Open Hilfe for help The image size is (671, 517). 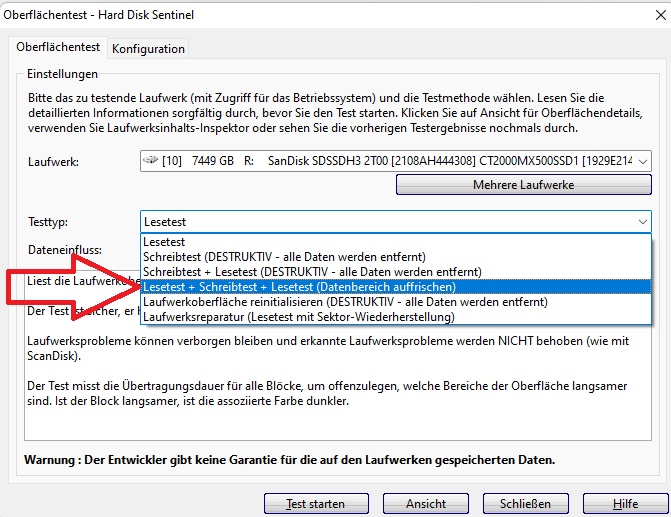pyautogui.click(x=625, y=504)
